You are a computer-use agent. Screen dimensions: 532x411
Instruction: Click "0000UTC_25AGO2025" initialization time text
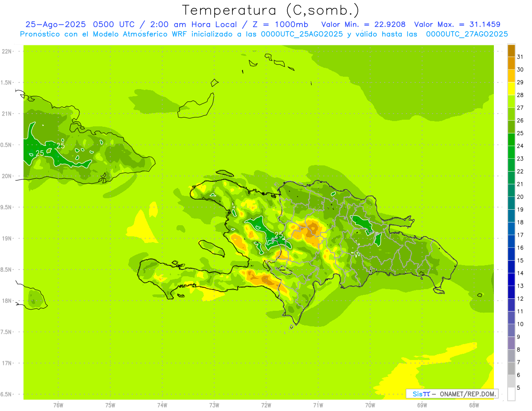point(301,34)
